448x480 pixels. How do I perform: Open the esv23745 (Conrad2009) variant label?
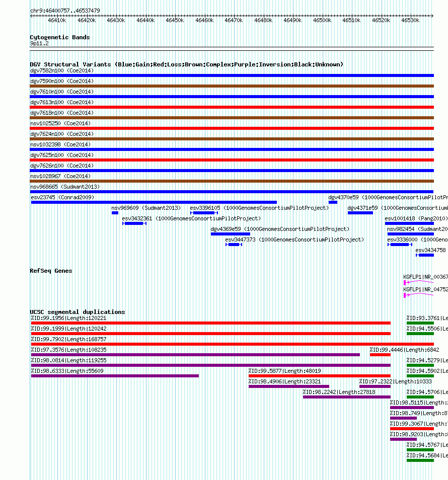coord(62,197)
